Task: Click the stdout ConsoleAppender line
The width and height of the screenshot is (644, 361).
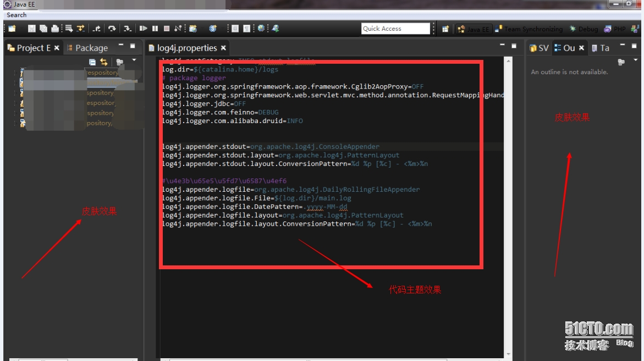Action: (271, 147)
